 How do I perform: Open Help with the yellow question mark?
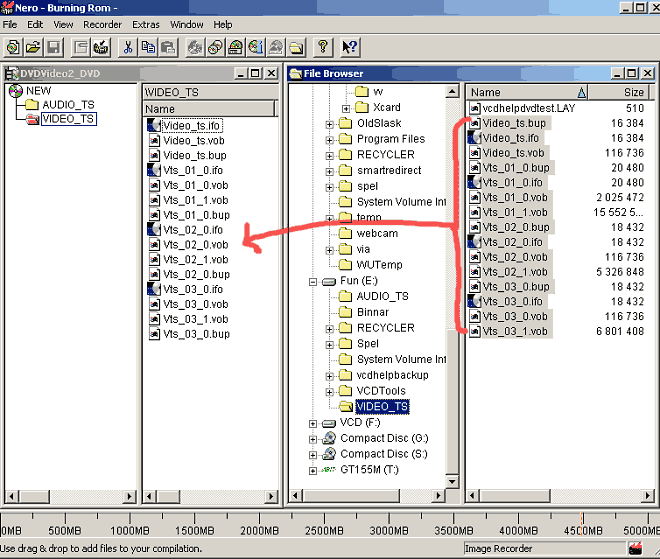(x=323, y=47)
